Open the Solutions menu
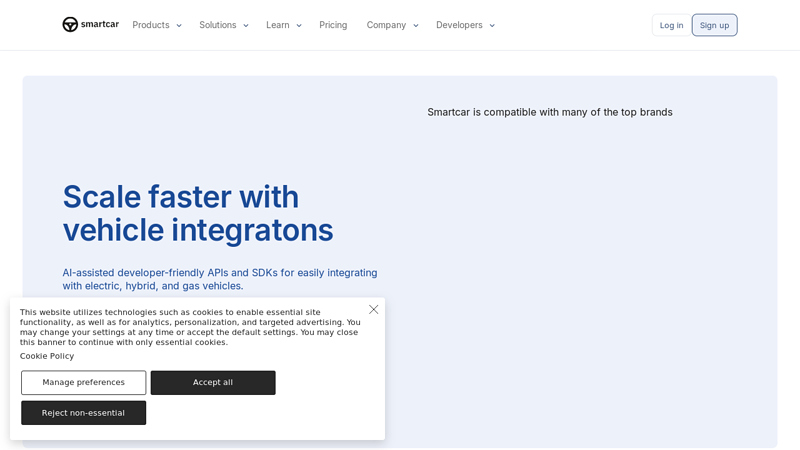 click(218, 25)
